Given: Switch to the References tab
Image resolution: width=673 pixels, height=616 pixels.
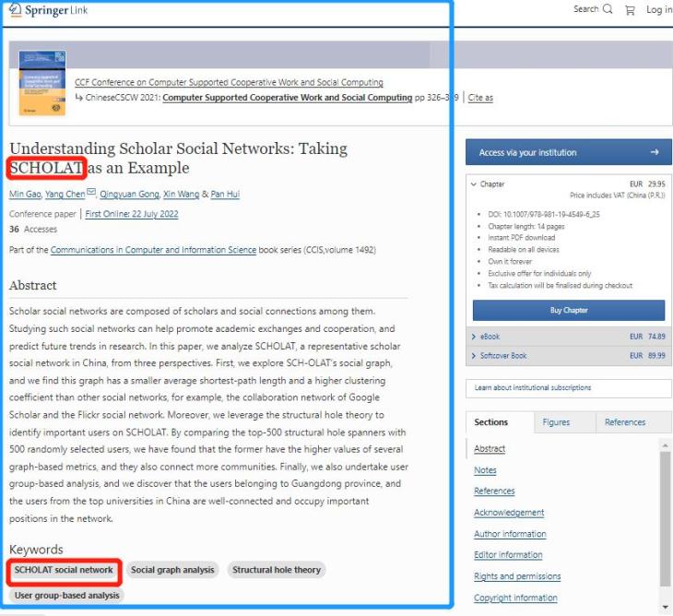Looking at the screenshot, I should point(625,422).
